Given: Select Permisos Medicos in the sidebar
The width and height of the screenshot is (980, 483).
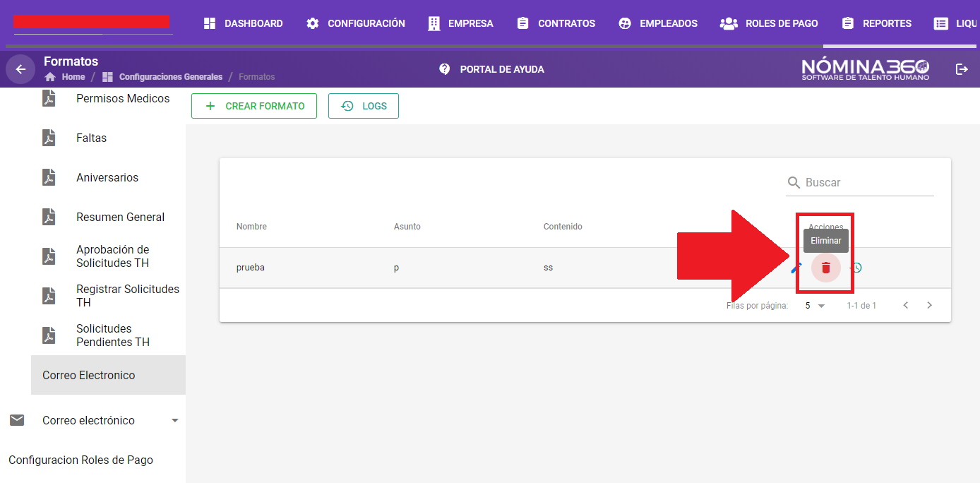Looking at the screenshot, I should pos(123,98).
